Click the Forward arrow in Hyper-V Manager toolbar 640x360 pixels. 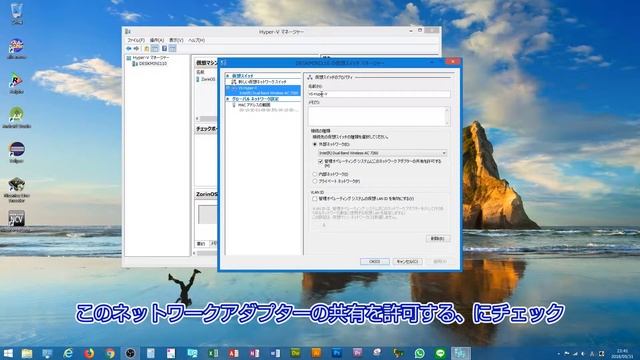(136, 49)
